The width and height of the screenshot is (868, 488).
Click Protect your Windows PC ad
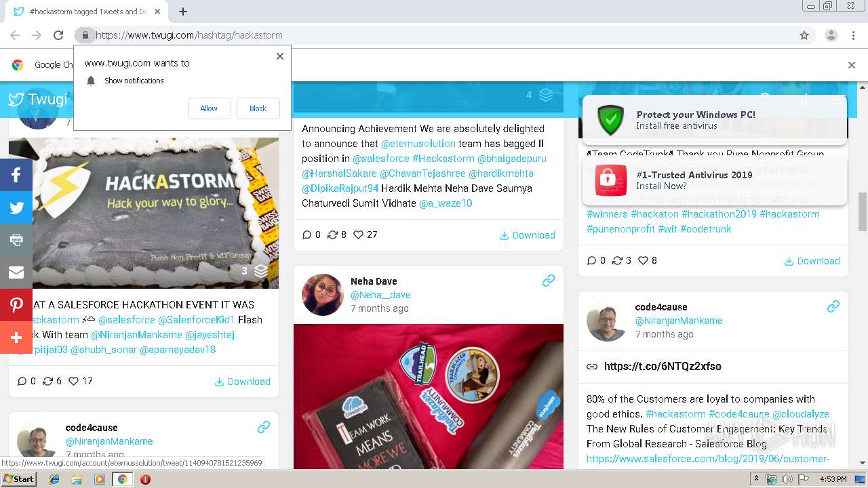[x=715, y=120]
